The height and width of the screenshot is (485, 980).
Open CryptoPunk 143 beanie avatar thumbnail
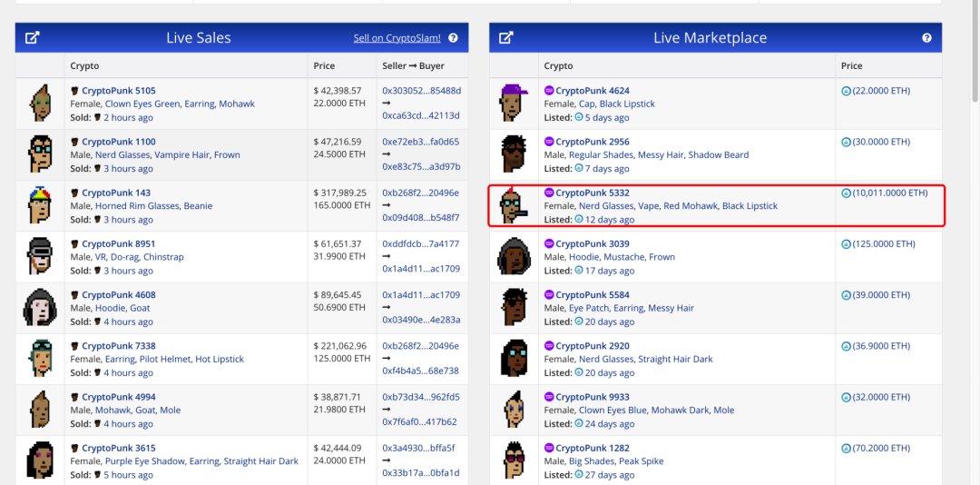(40, 205)
